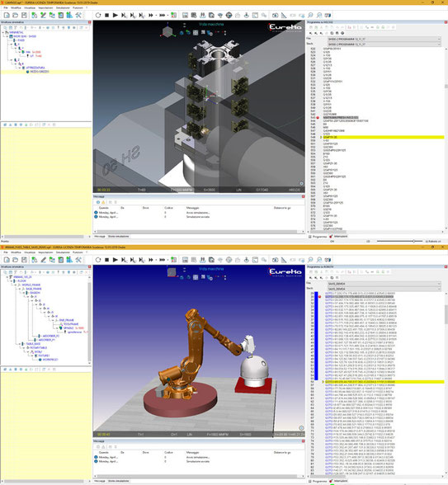
Task: Click the Open folder icon in top window
Action: click(15, 15)
